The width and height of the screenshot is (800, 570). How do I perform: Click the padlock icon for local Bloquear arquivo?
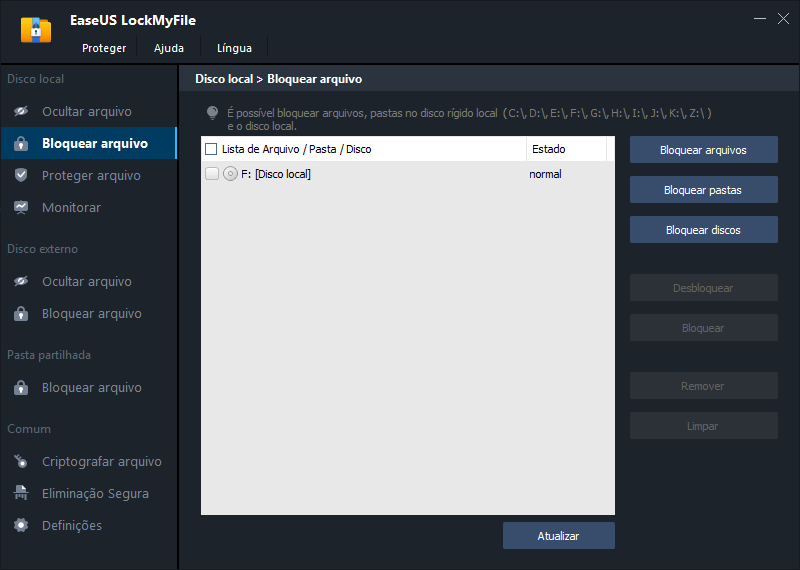[x=21, y=143]
